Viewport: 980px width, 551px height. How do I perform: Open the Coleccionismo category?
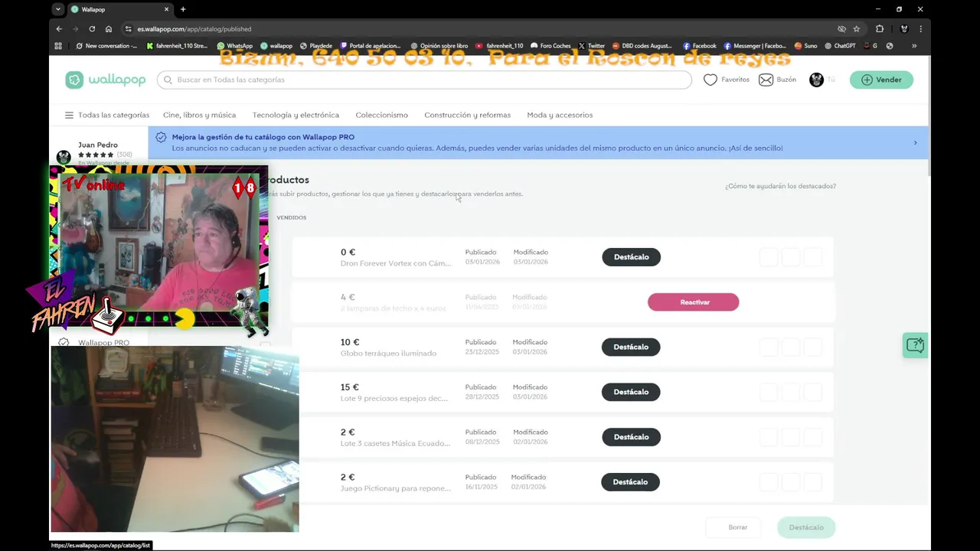(381, 115)
